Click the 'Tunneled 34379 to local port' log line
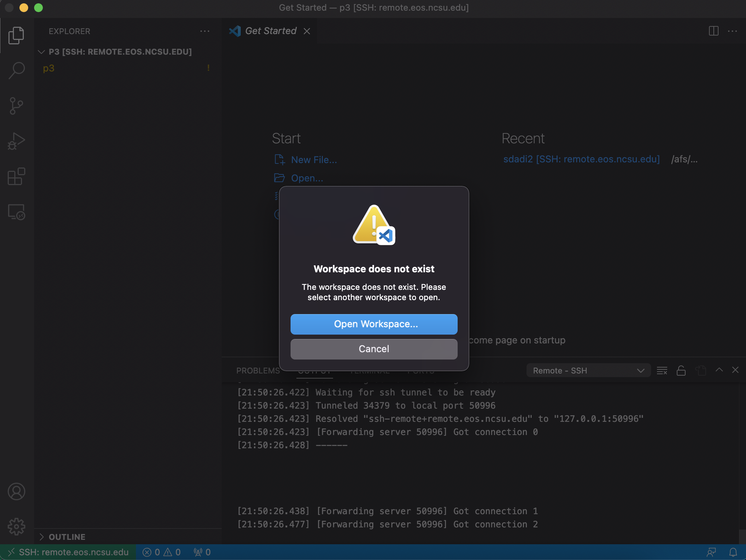The width and height of the screenshot is (746, 560). pos(366,406)
